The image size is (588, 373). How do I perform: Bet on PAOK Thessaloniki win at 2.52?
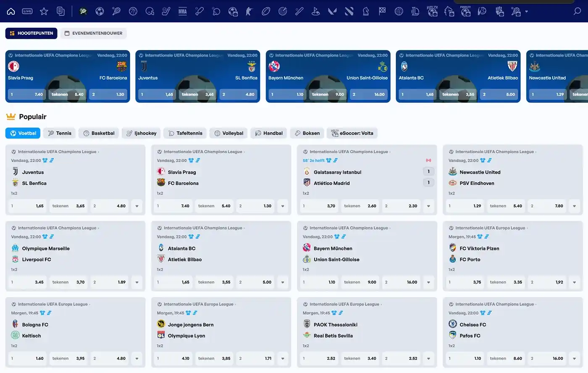tap(320, 359)
